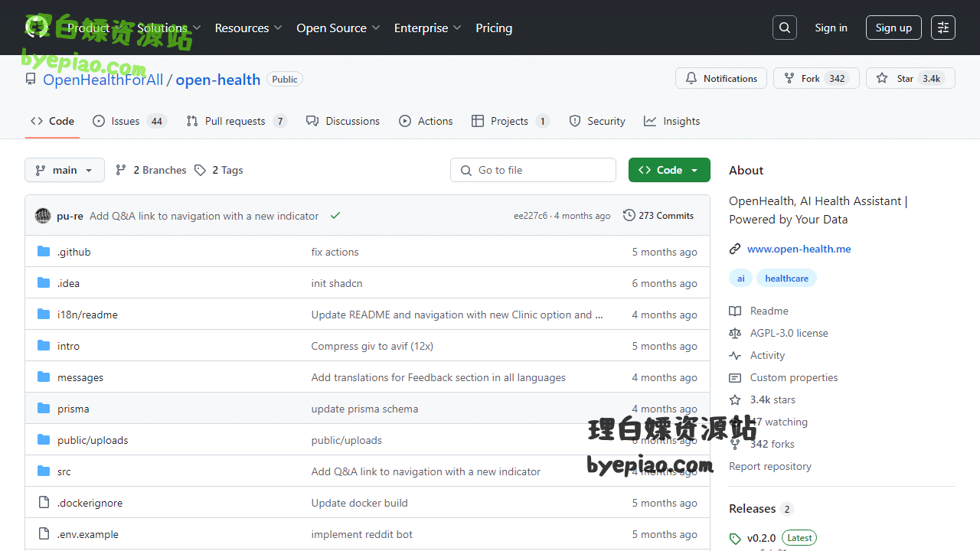Click the intro folder icon
The image size is (980, 551).
pyautogui.click(x=44, y=346)
